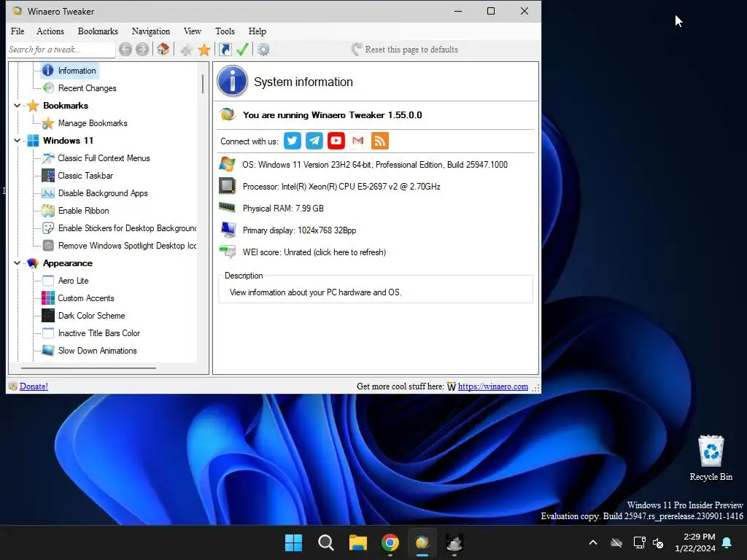Open the Navigation menu
This screenshot has width=747, height=560.
click(150, 31)
